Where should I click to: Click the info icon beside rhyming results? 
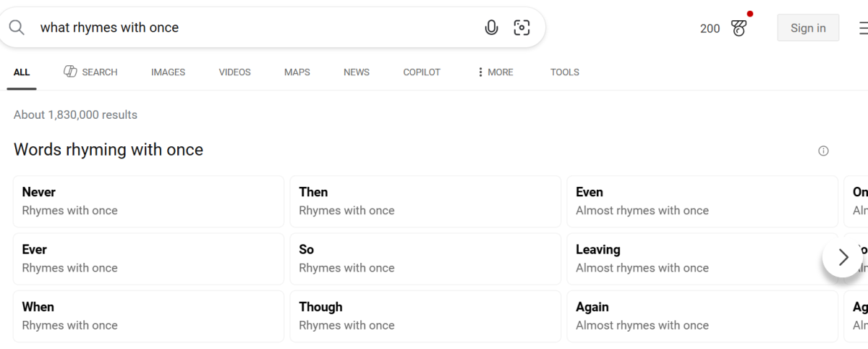pos(823,151)
